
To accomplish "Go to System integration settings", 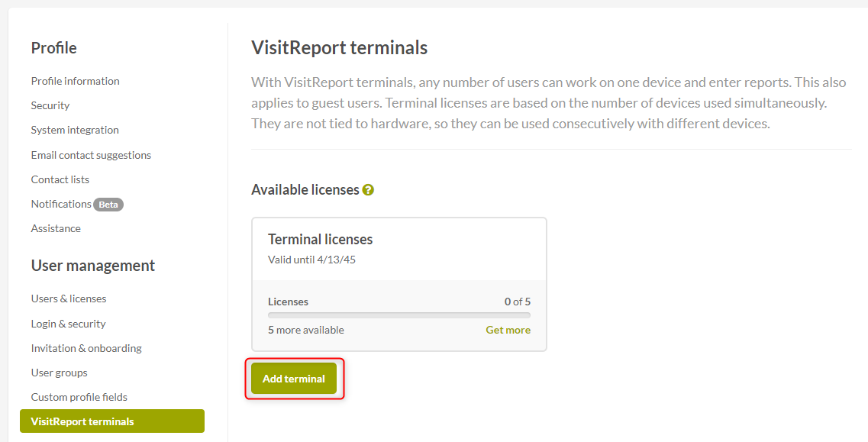I will (74, 130).
